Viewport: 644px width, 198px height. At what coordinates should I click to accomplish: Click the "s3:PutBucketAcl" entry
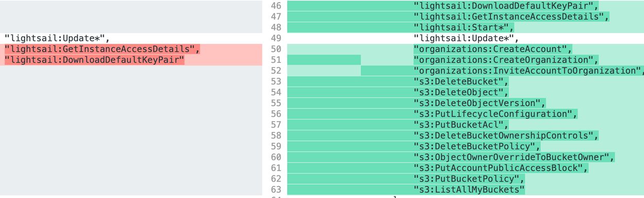(x=461, y=125)
